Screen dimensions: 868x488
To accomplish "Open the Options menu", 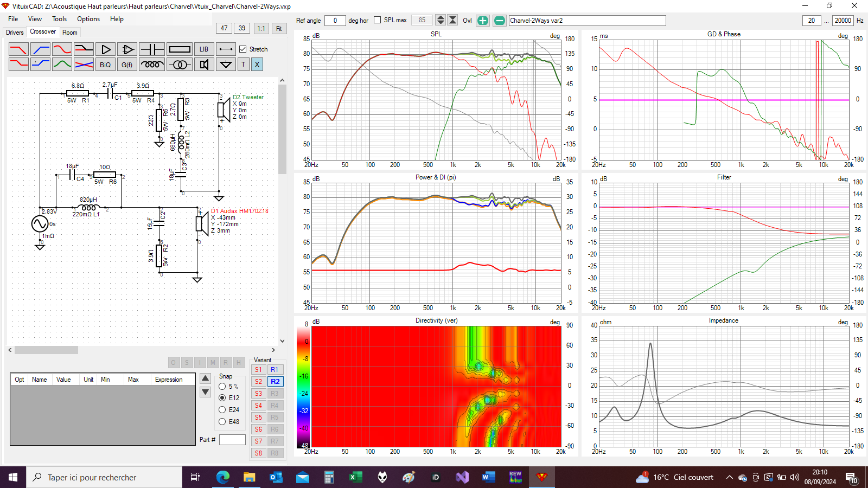I will tap(88, 19).
